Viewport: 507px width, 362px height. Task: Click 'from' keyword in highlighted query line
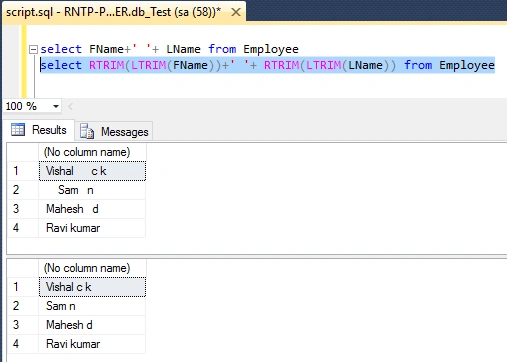tap(418, 65)
